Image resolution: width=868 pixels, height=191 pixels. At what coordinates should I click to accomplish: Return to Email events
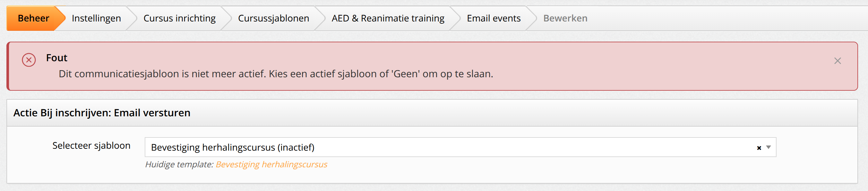click(x=493, y=18)
